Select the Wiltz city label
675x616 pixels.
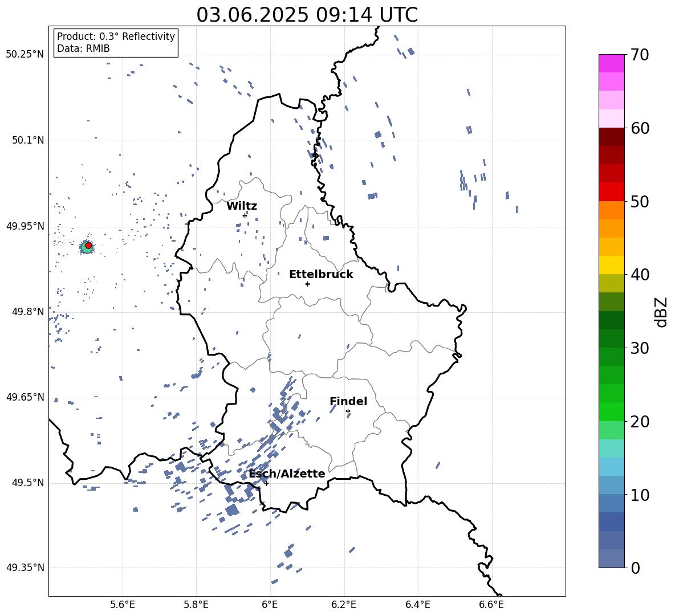pyautogui.click(x=242, y=206)
